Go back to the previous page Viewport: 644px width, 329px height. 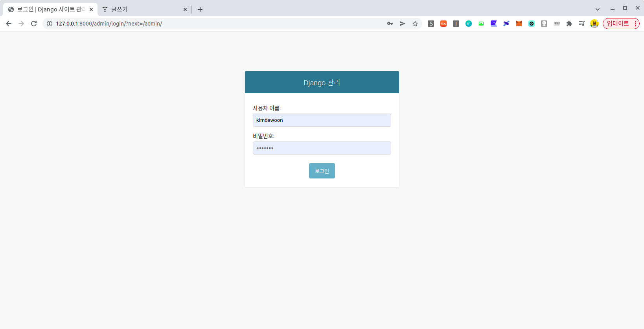pos(9,24)
